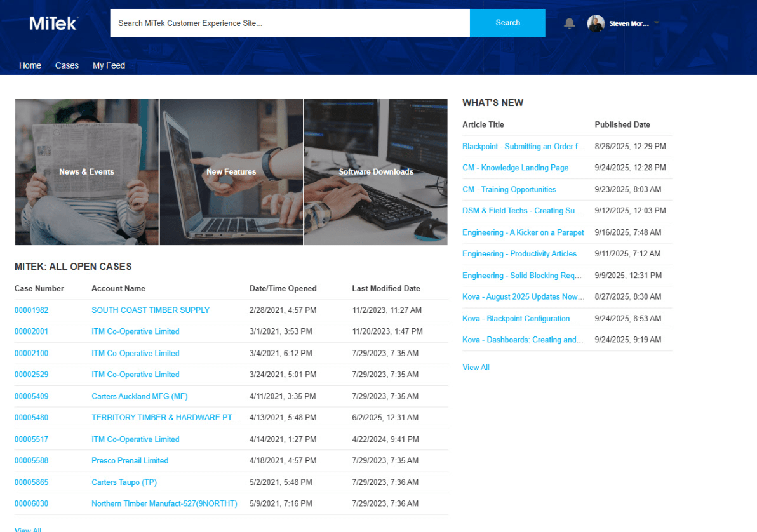757x532 pixels.
Task: Click View All under What's New
Action: [x=476, y=368]
